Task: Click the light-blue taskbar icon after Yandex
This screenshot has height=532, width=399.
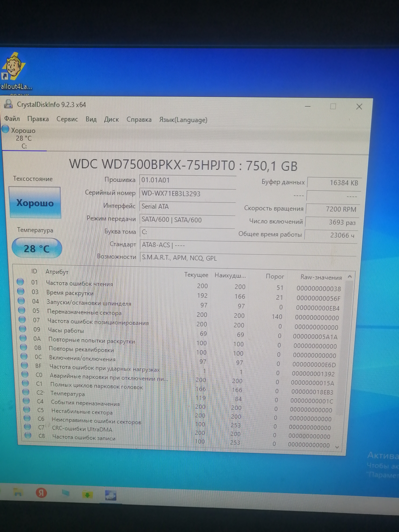Action: pyautogui.click(x=65, y=493)
